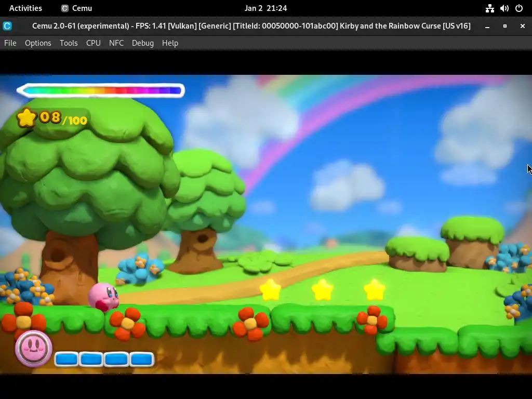Click the rainbow ink gauge bar
Viewport: 532px width, 399px height.
click(100, 90)
